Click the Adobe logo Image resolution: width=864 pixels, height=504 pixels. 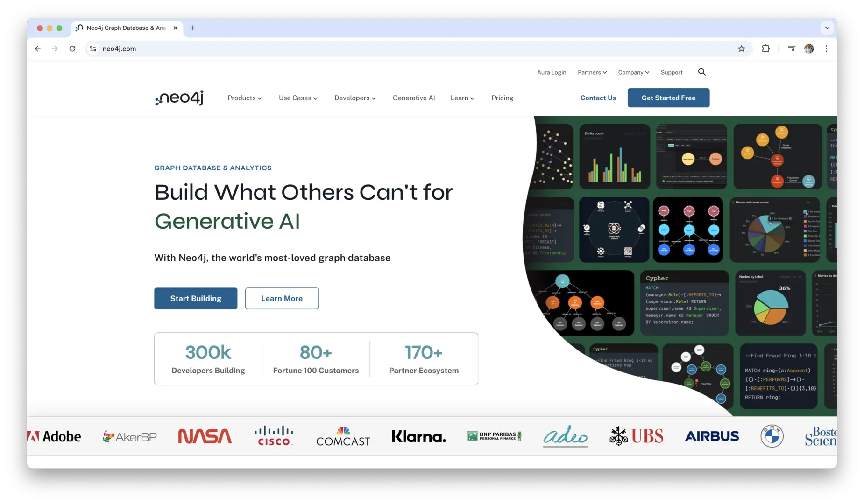click(54, 436)
